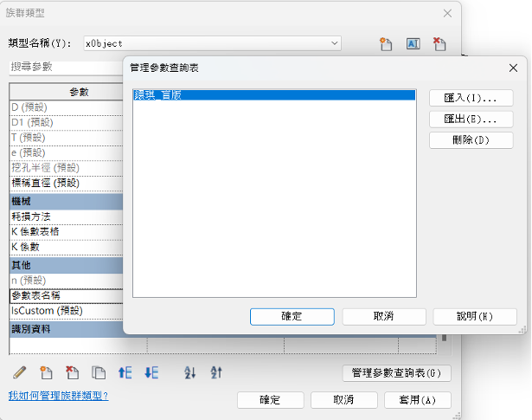Image resolution: width=532 pixels, height=420 pixels.
Task: Click the New Parameter icon beside the pencil
Action: point(47,372)
